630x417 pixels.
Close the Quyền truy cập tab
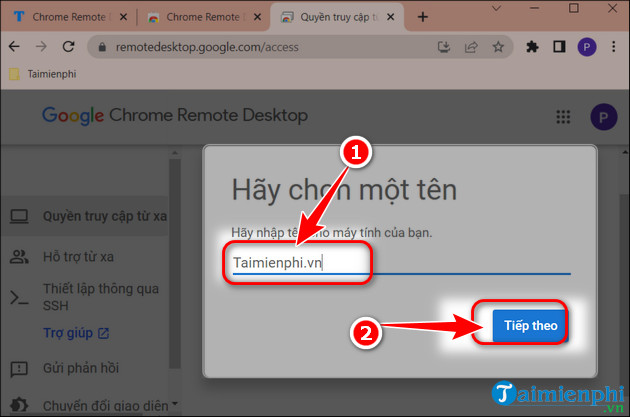coord(390,17)
